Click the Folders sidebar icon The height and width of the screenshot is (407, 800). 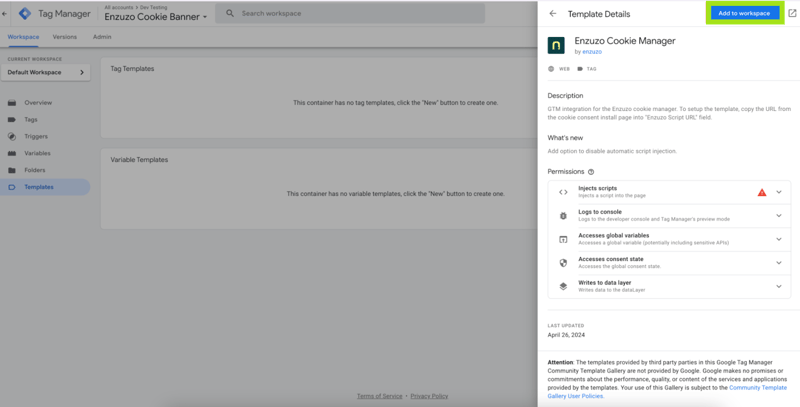(x=12, y=170)
